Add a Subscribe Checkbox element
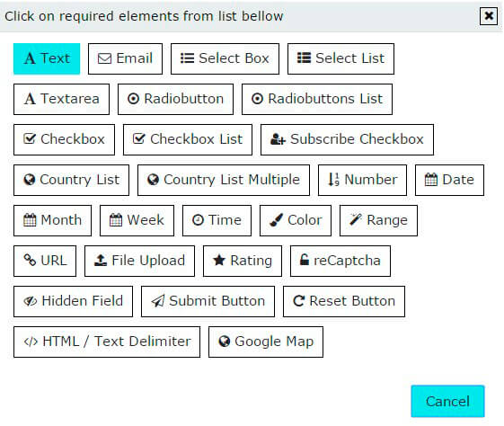Screen dimensions: 504x426 (347, 139)
